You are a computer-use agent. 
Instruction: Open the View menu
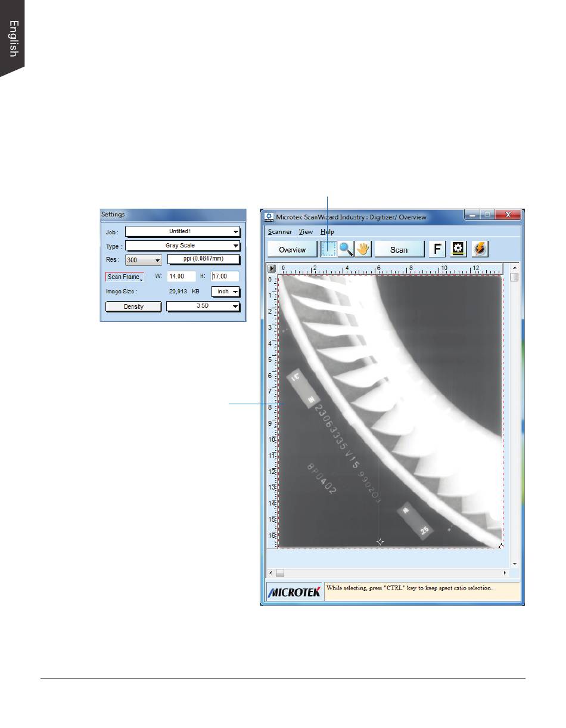click(x=306, y=231)
